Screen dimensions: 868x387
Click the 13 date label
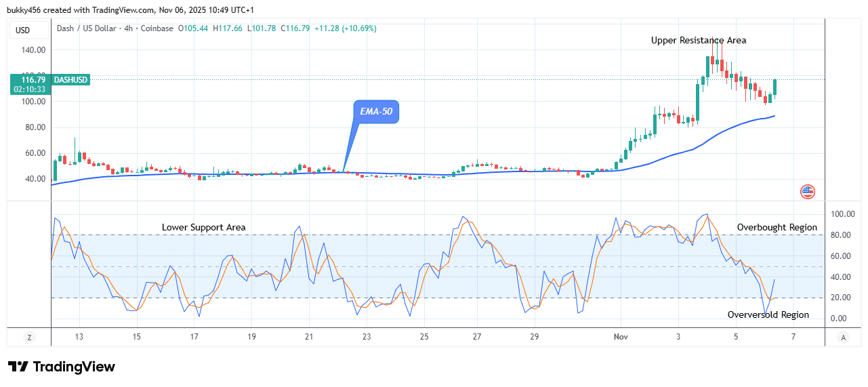(79, 337)
